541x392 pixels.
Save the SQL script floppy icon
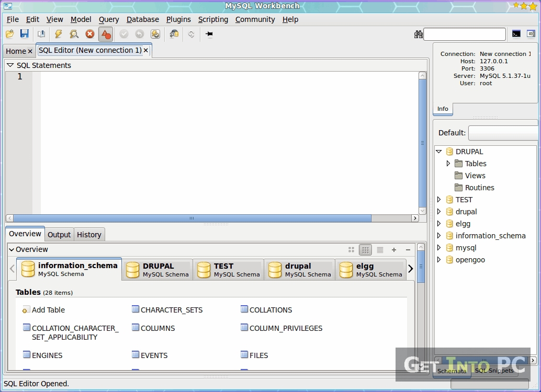point(25,34)
